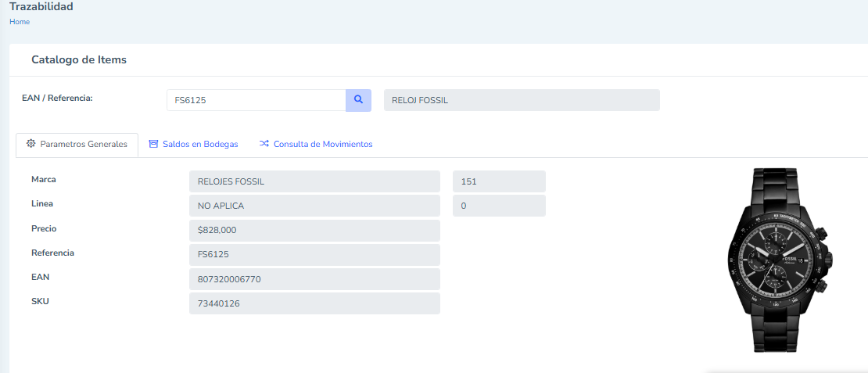The width and height of the screenshot is (868, 373).
Task: Click the Referencia field with FS6125
Action: pos(314,255)
